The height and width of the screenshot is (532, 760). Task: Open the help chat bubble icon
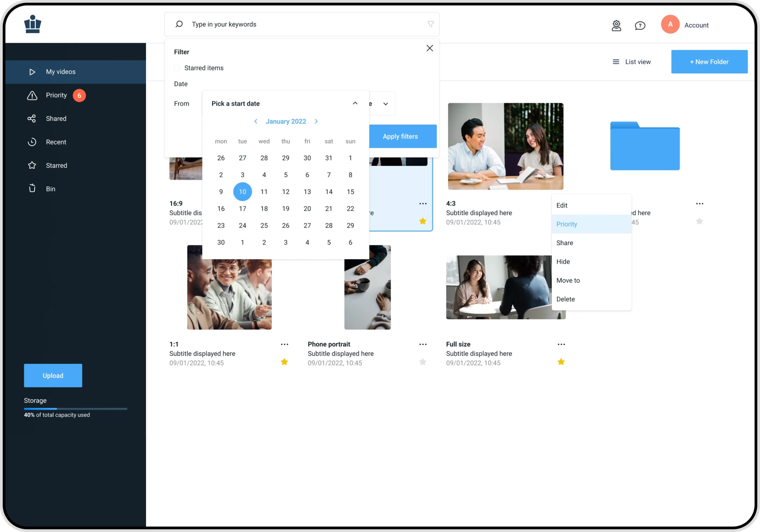pos(640,26)
